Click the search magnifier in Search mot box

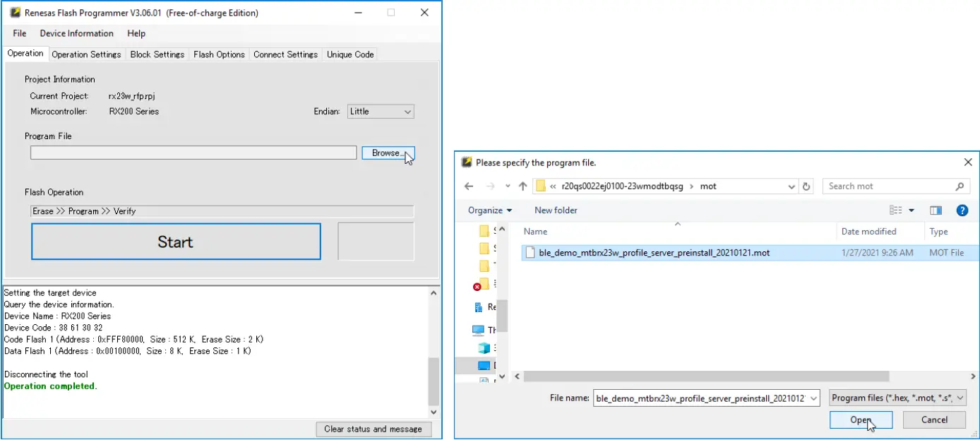tap(959, 186)
